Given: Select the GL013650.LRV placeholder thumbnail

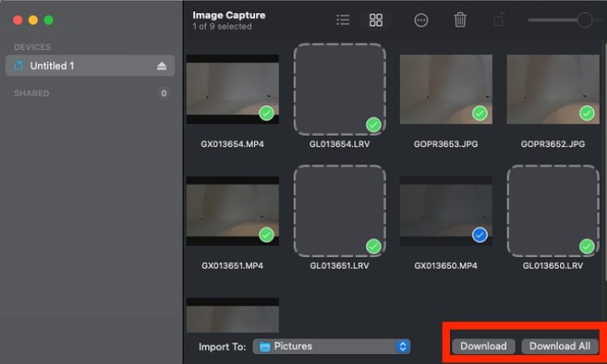Looking at the screenshot, I should 553,211.
